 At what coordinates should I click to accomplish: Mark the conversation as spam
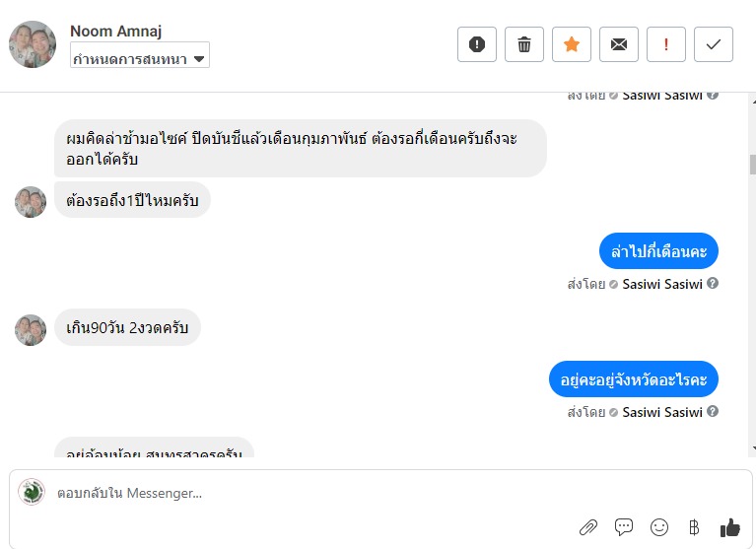(x=477, y=44)
